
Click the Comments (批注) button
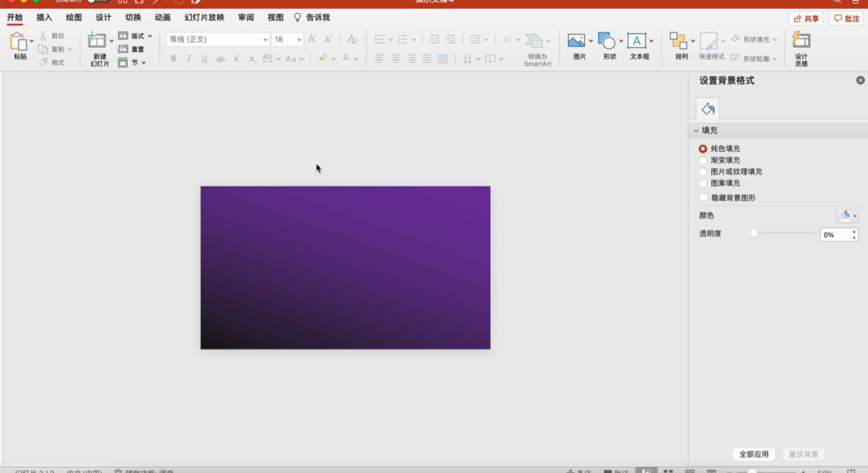click(847, 19)
